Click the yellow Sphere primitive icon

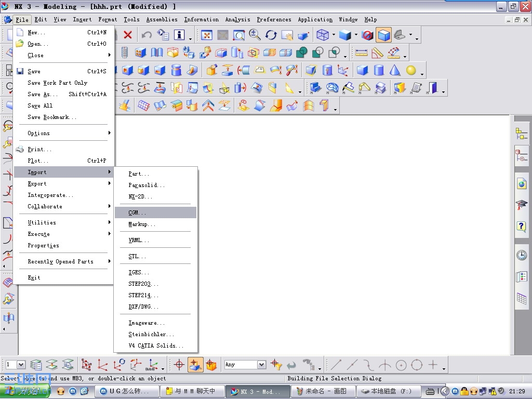(x=411, y=70)
